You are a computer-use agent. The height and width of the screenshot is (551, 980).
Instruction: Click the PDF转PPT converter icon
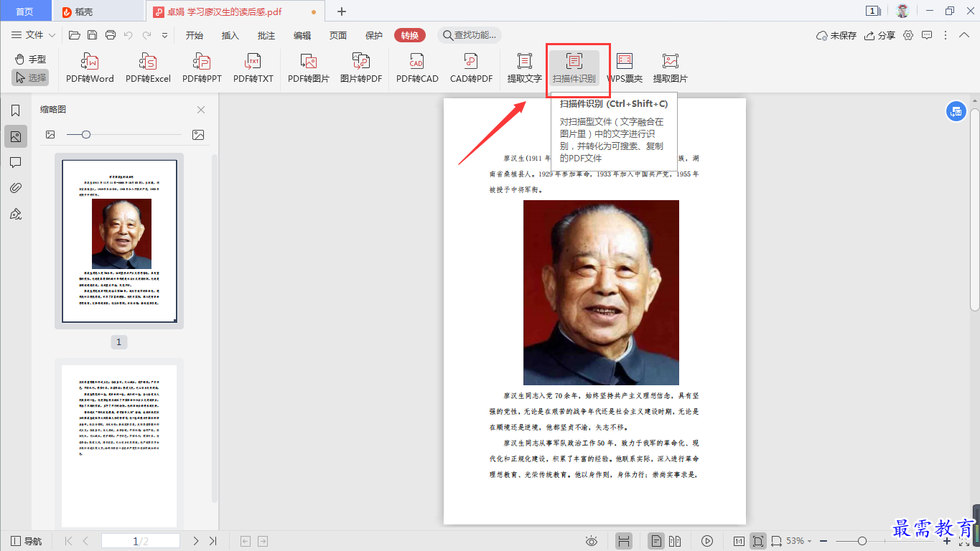click(x=202, y=69)
